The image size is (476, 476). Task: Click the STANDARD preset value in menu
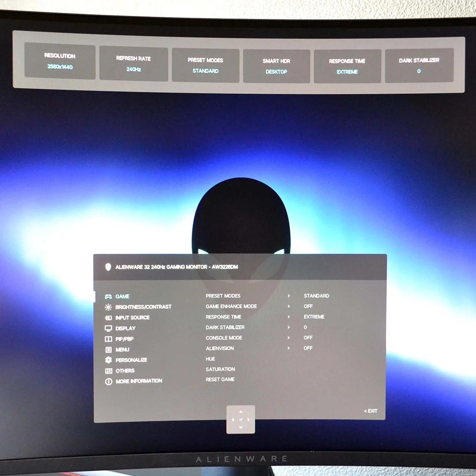(x=316, y=296)
